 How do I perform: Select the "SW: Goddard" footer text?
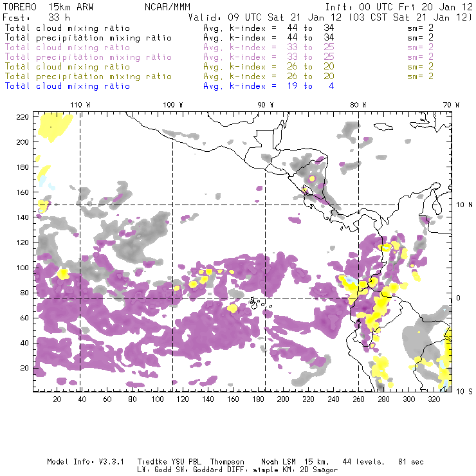click(199, 470)
